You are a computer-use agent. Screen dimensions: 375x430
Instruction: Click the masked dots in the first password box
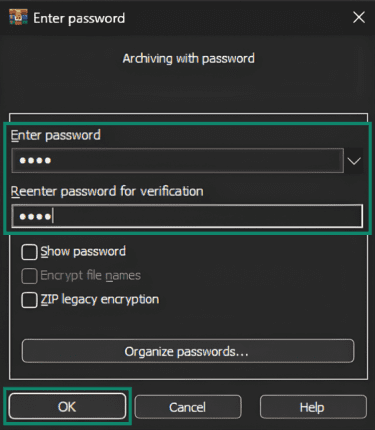pos(35,161)
